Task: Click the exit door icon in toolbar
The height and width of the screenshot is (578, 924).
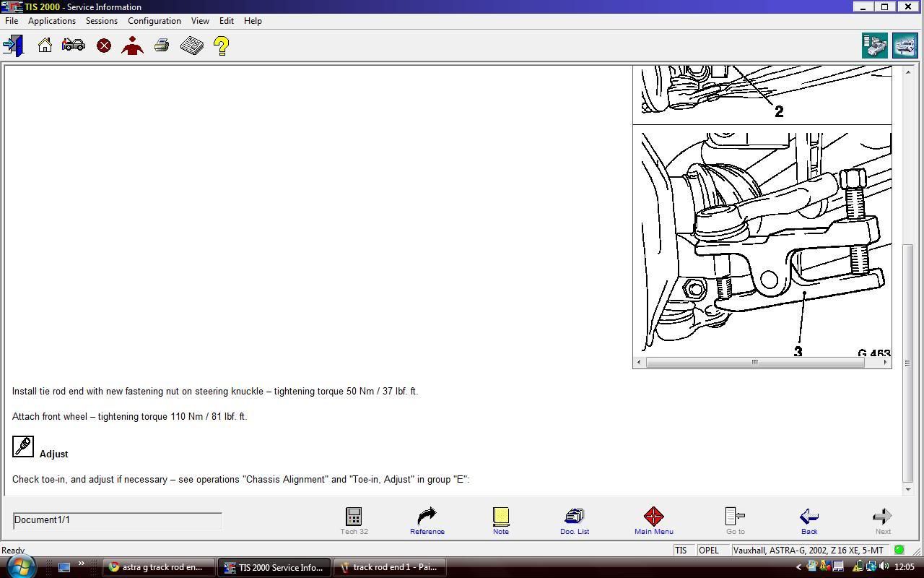Action: (14, 46)
